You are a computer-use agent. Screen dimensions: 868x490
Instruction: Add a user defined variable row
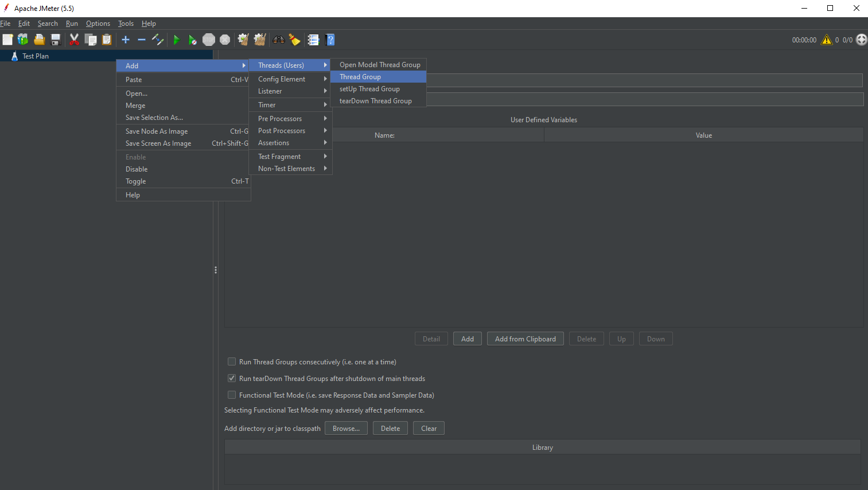(468, 339)
